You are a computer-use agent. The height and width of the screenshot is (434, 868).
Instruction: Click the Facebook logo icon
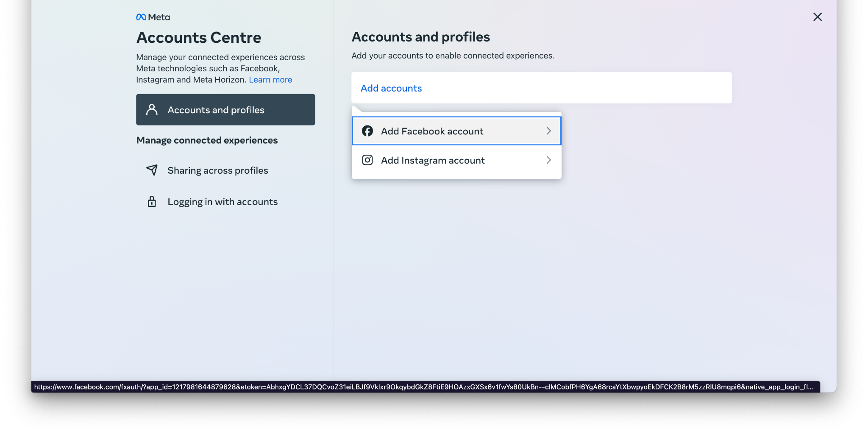[x=367, y=131]
